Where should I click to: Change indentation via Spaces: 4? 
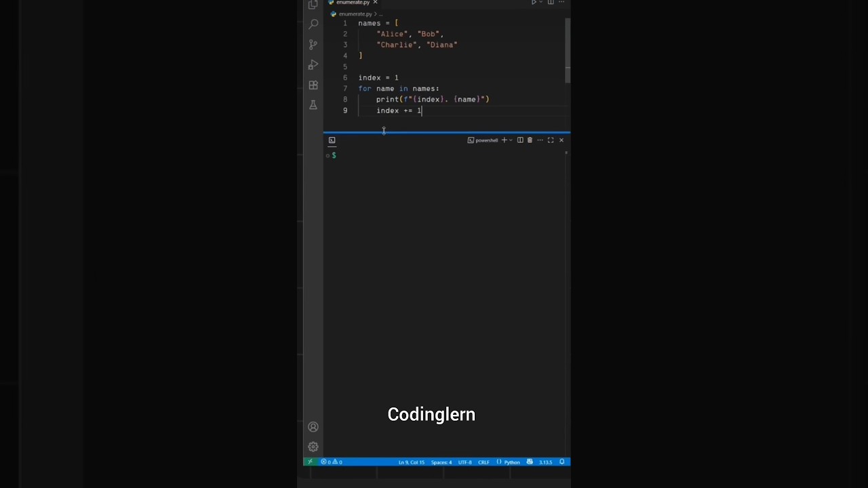coord(441,462)
